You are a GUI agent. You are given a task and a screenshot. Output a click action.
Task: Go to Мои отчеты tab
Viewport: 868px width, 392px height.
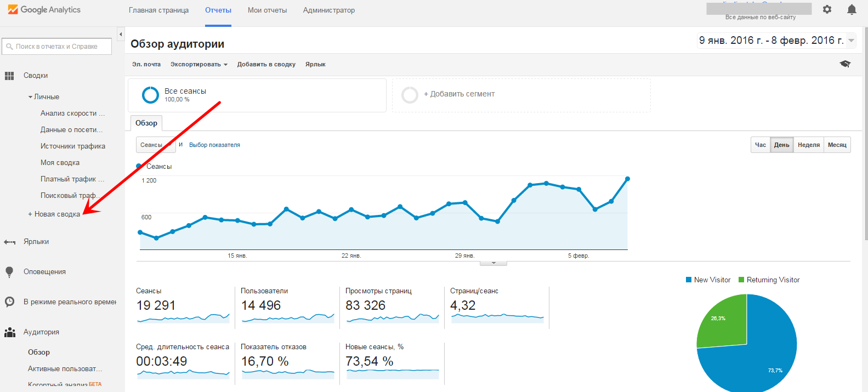[x=267, y=10]
